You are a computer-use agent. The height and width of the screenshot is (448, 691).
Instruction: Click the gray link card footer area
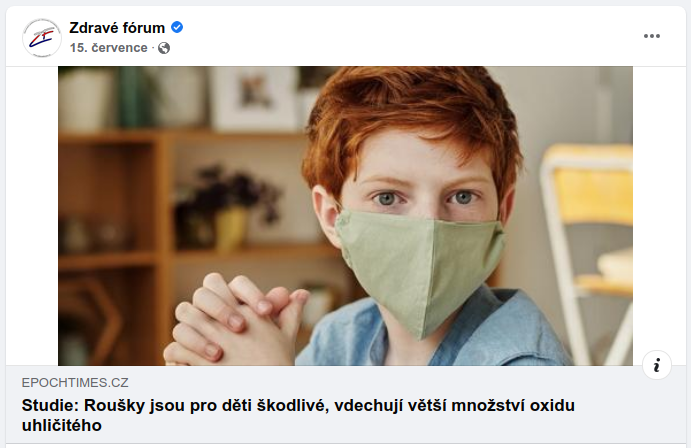(346, 404)
